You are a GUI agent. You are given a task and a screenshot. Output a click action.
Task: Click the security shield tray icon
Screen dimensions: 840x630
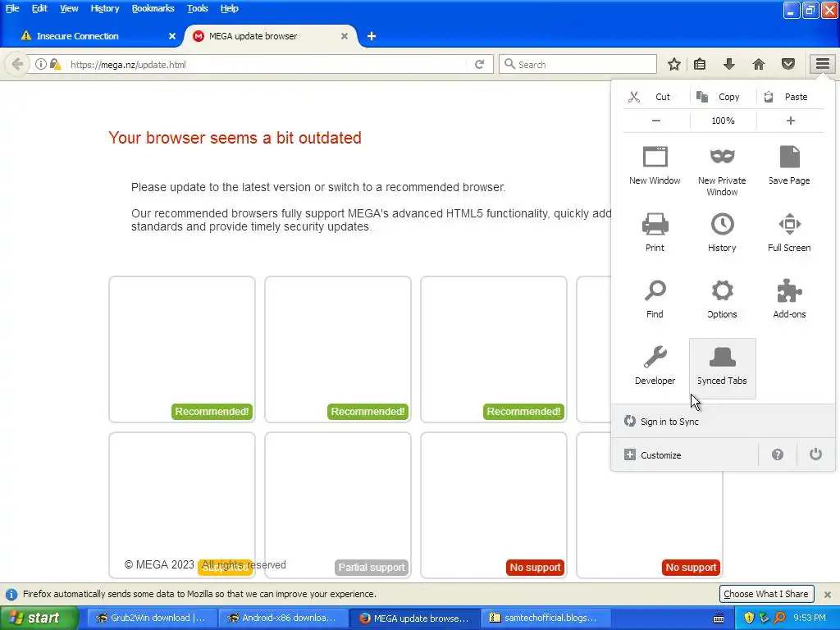click(749, 618)
